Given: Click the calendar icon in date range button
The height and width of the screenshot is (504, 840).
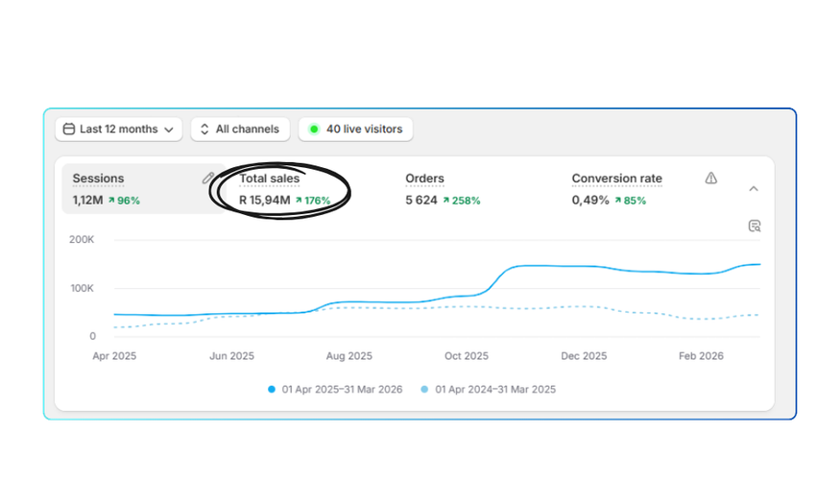Looking at the screenshot, I should (69, 129).
